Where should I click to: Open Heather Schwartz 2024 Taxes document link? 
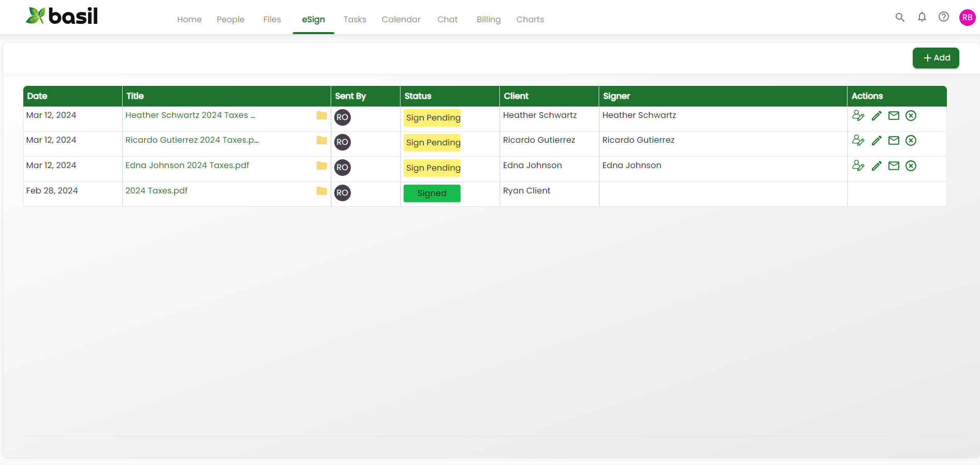(x=190, y=115)
